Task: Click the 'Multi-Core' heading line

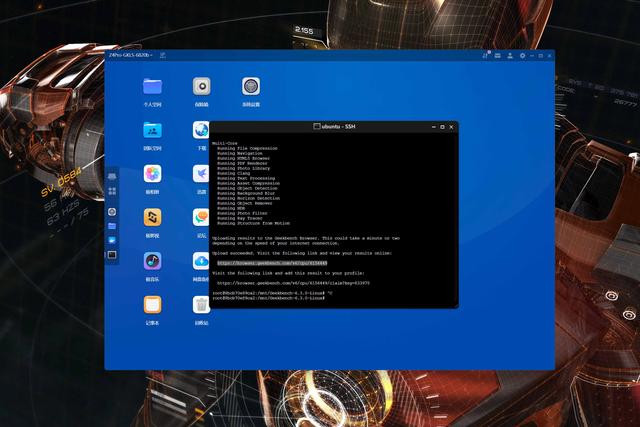Action: click(224, 143)
